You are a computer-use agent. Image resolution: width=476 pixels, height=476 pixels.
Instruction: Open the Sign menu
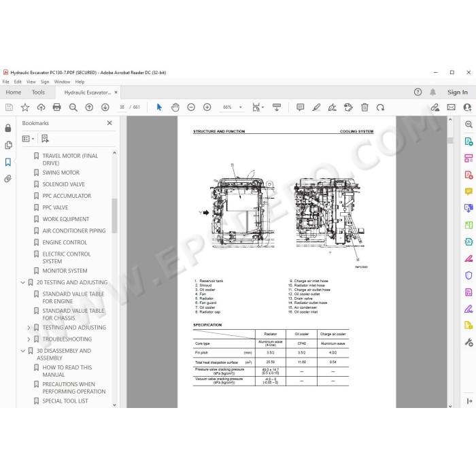click(45, 82)
